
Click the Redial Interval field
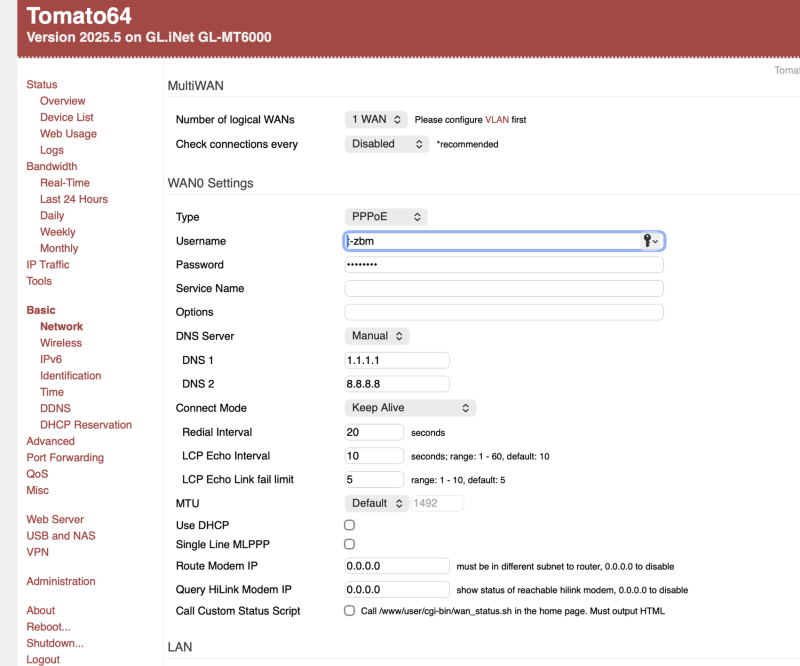pyautogui.click(x=374, y=432)
